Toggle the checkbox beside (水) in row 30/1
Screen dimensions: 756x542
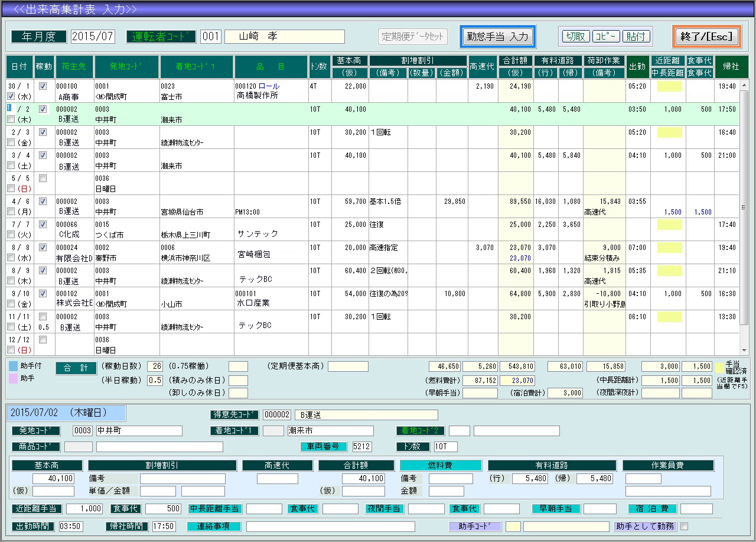pyautogui.click(x=11, y=96)
